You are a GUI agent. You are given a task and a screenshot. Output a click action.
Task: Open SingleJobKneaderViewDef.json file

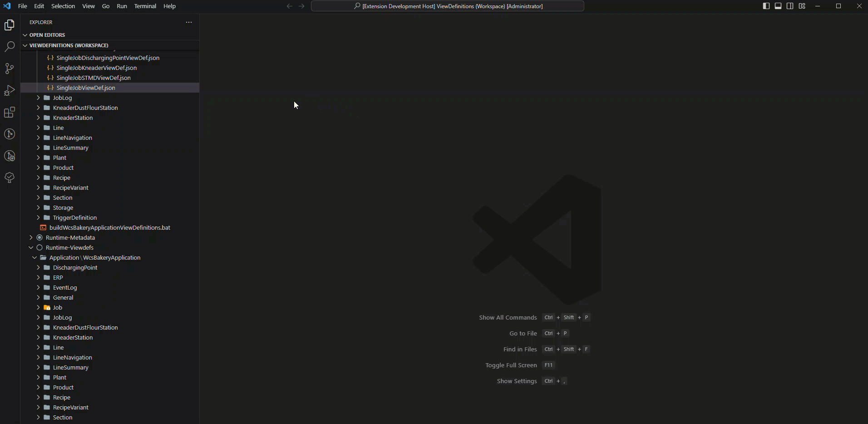coord(96,68)
